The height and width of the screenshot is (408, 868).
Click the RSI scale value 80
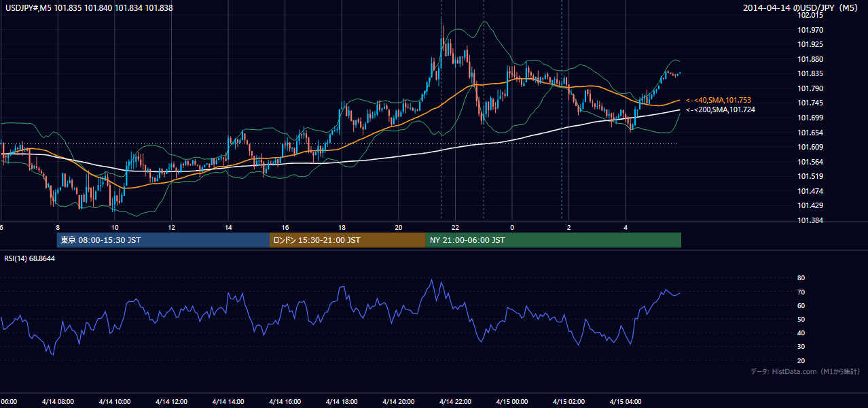[801, 278]
